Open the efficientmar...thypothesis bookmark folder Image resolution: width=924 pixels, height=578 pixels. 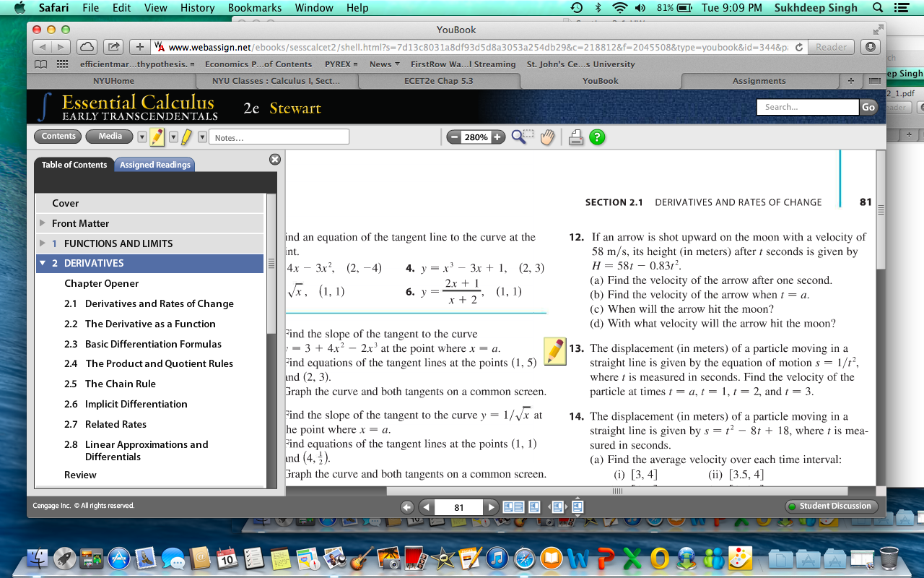[138, 64]
